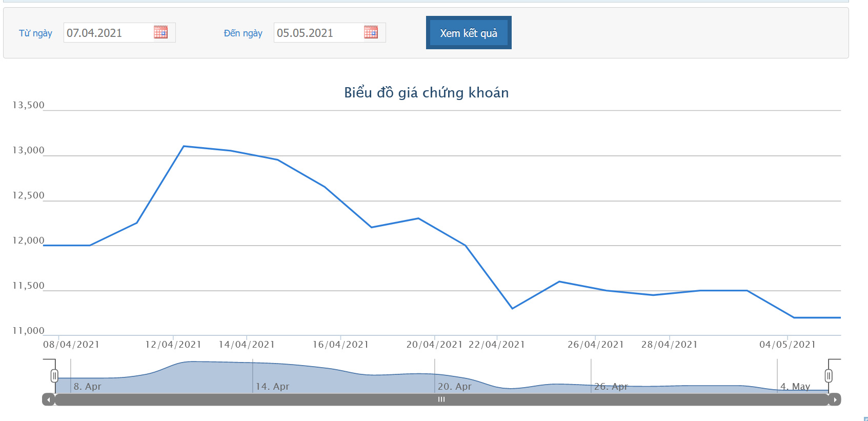Click the Đến ngày label
The image size is (868, 421).
243,33
